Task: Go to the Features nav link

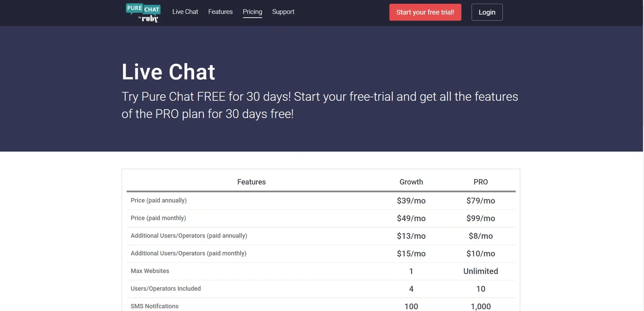Action: pyautogui.click(x=220, y=12)
